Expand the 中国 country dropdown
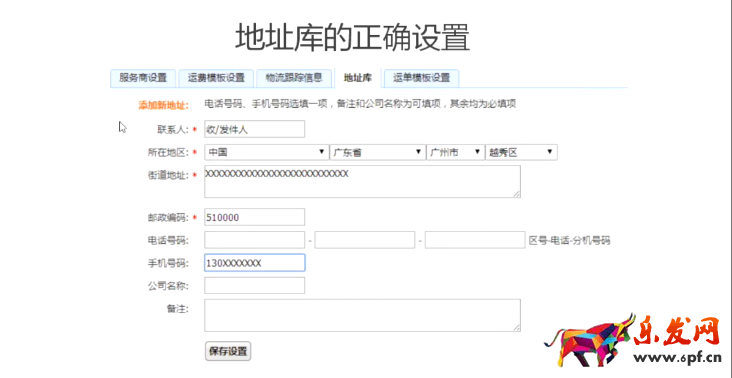The height and width of the screenshot is (378, 732). (x=266, y=152)
